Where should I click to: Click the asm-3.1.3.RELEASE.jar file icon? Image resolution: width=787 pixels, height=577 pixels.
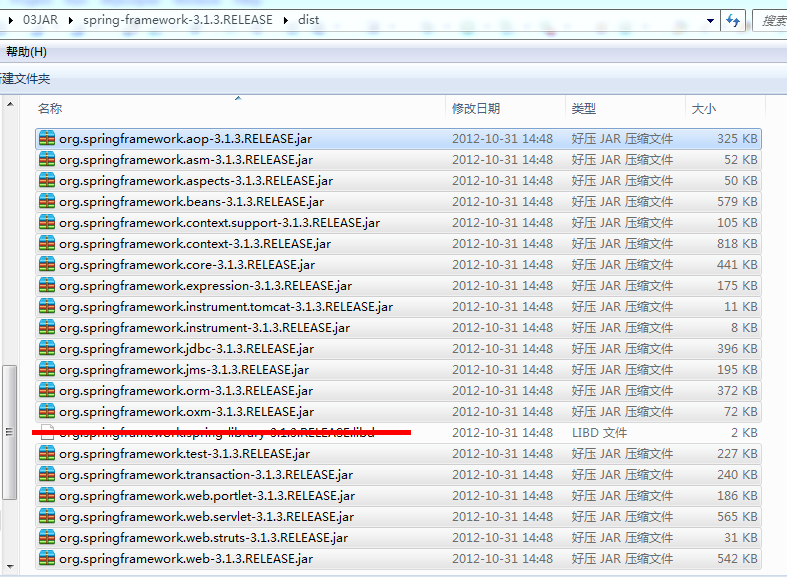tap(47, 160)
